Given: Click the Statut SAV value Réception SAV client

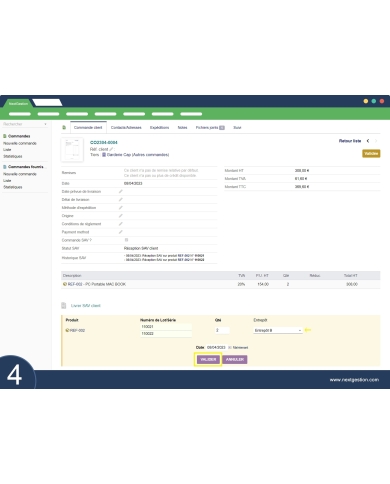Looking at the screenshot, I should 141,248.
